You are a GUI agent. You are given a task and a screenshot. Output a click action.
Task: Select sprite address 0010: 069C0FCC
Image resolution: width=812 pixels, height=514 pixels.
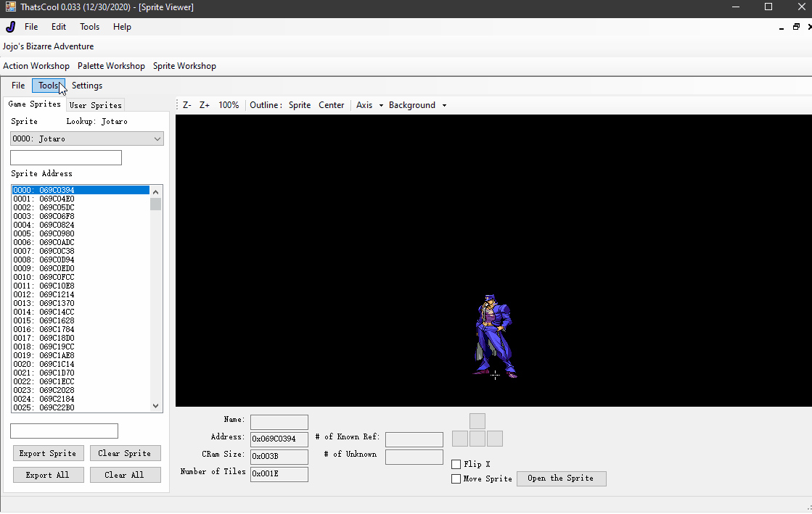[81, 277]
